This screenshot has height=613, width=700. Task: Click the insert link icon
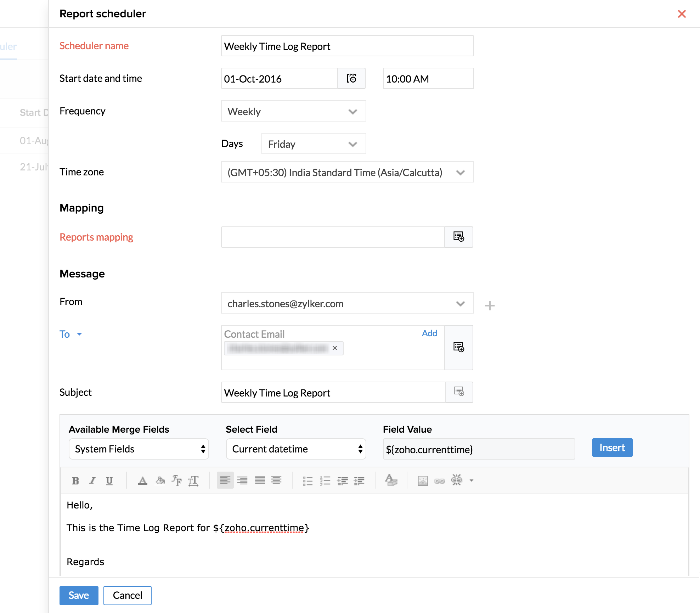pyautogui.click(x=440, y=481)
